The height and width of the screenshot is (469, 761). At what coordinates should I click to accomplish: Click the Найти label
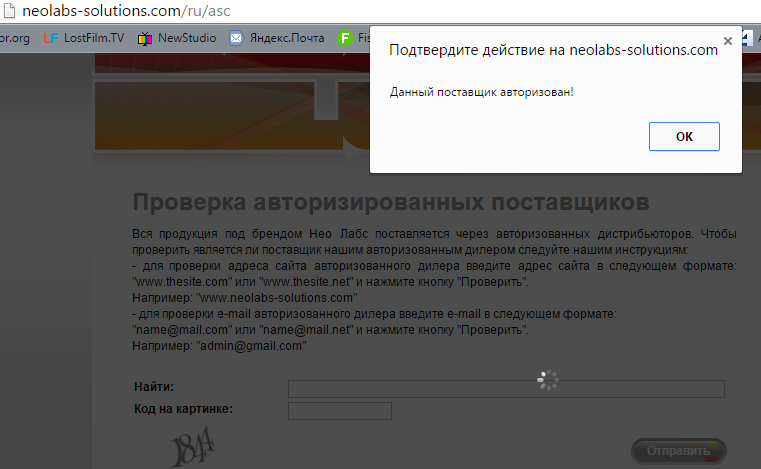tap(154, 387)
